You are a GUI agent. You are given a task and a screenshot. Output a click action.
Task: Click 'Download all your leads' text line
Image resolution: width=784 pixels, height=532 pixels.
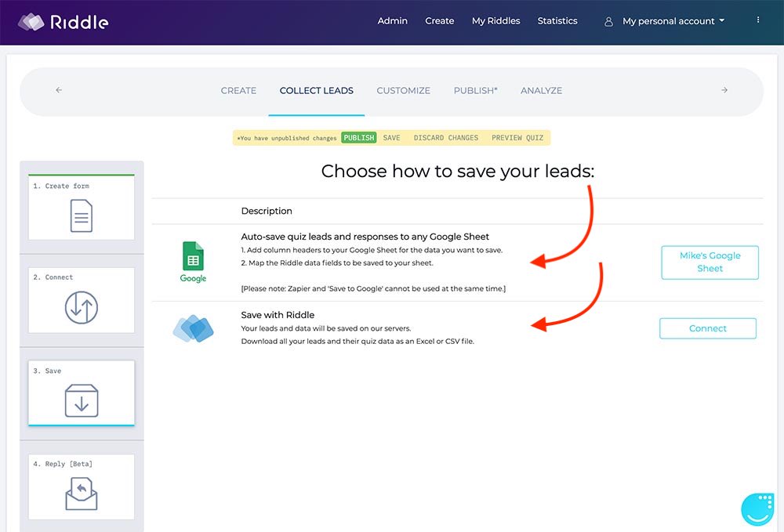tap(358, 342)
